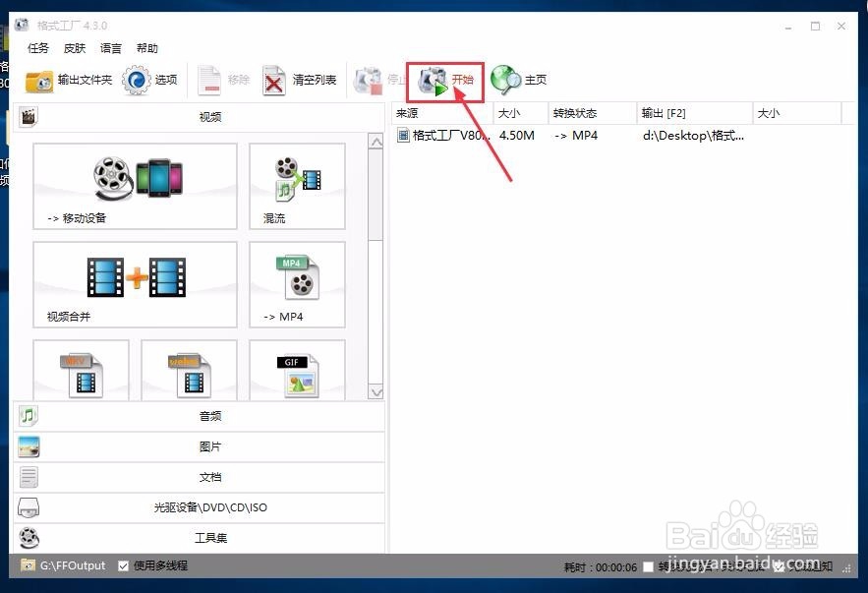
Task: Toggle the 完成通知 notification checkbox
Action: click(x=779, y=566)
